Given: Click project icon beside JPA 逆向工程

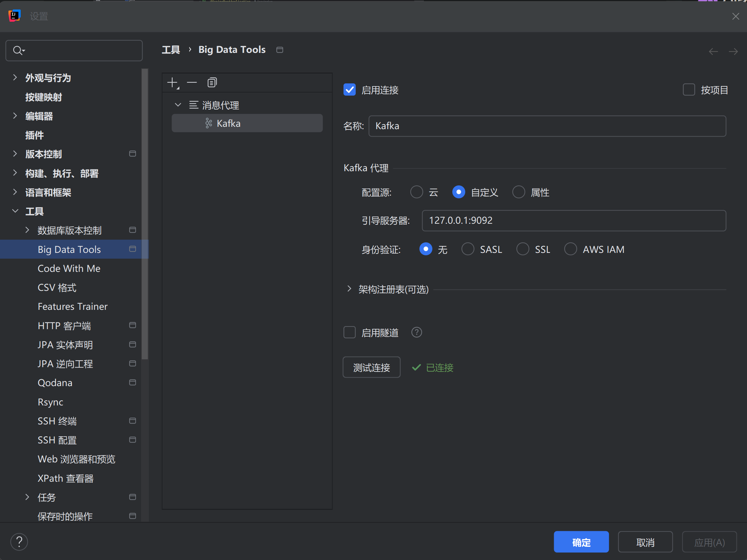Looking at the screenshot, I should click(133, 364).
